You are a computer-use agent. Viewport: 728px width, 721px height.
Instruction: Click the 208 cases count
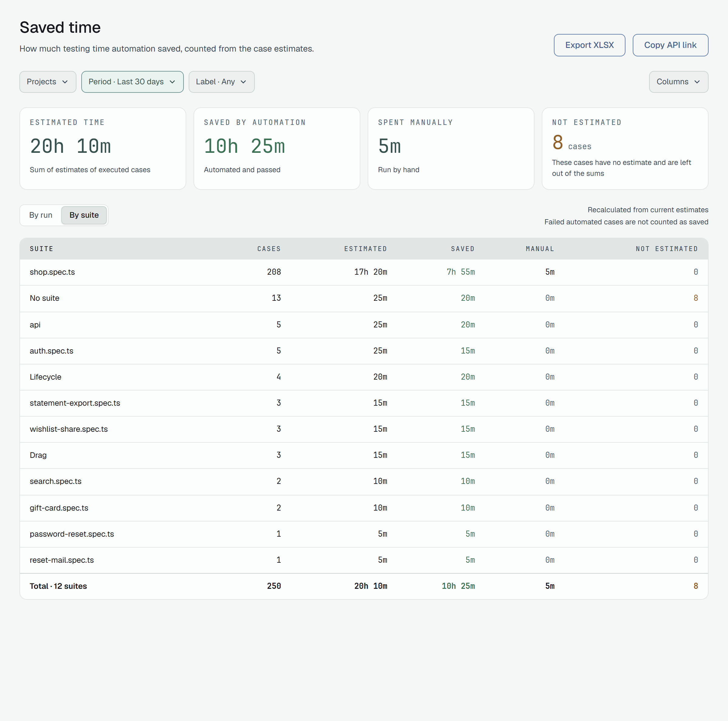point(274,272)
